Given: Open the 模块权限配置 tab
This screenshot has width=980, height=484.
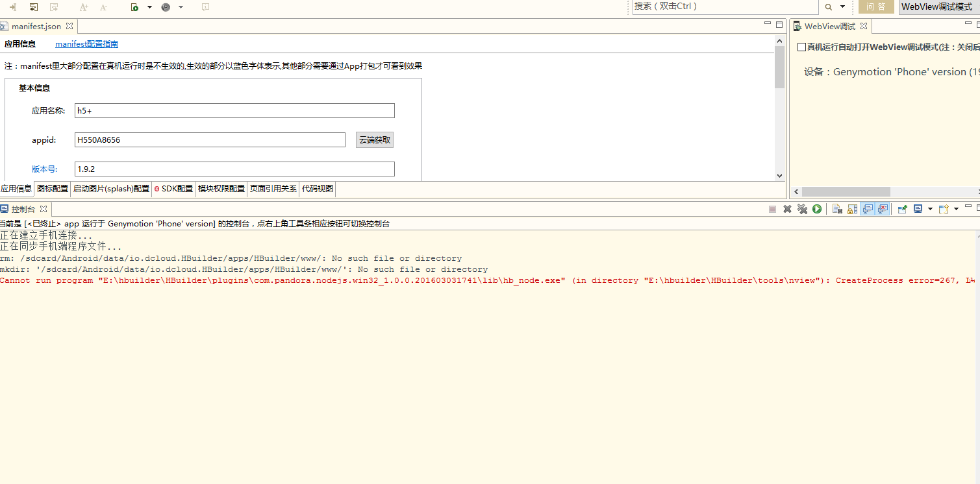Looking at the screenshot, I should pyautogui.click(x=221, y=189).
